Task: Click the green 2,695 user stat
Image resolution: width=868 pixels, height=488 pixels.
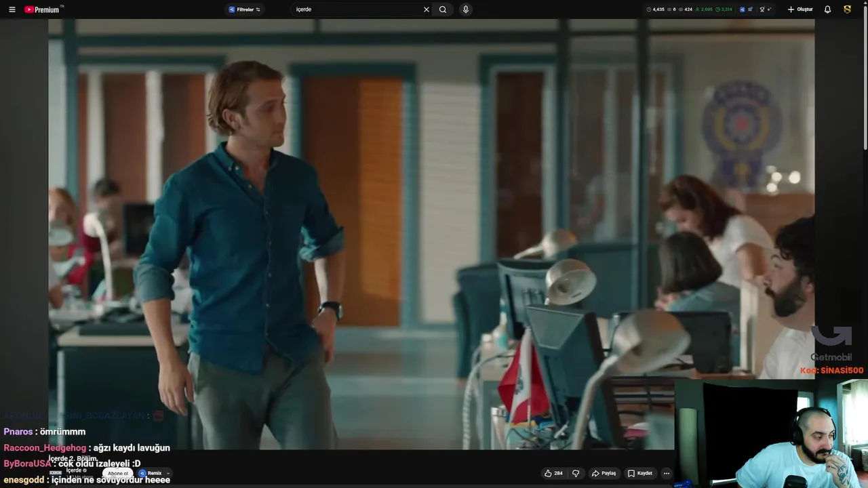Action: point(704,9)
